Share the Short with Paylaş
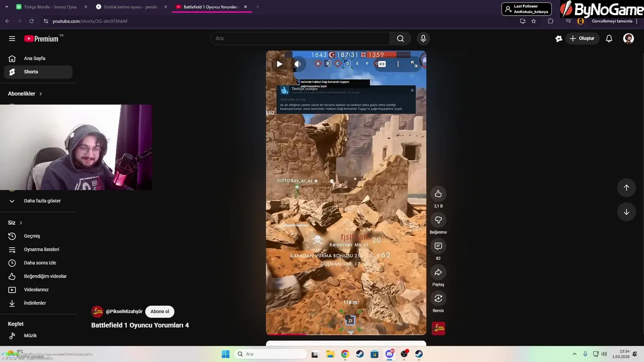This screenshot has width=644, height=362. [438, 273]
